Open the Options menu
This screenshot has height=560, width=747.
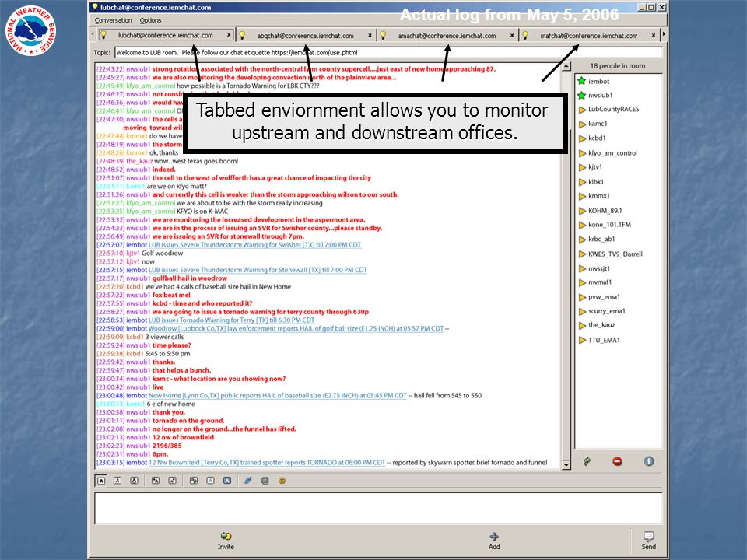150,20
